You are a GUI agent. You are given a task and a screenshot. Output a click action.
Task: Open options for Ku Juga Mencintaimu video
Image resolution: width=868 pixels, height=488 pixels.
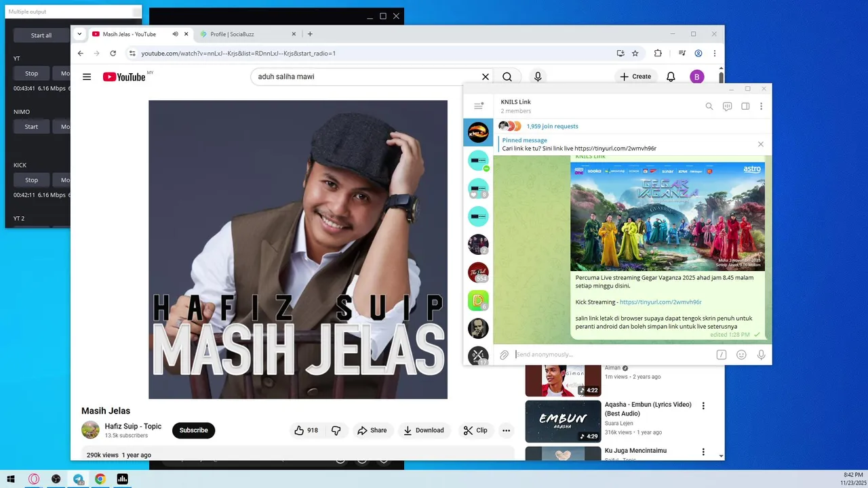[703, 452]
